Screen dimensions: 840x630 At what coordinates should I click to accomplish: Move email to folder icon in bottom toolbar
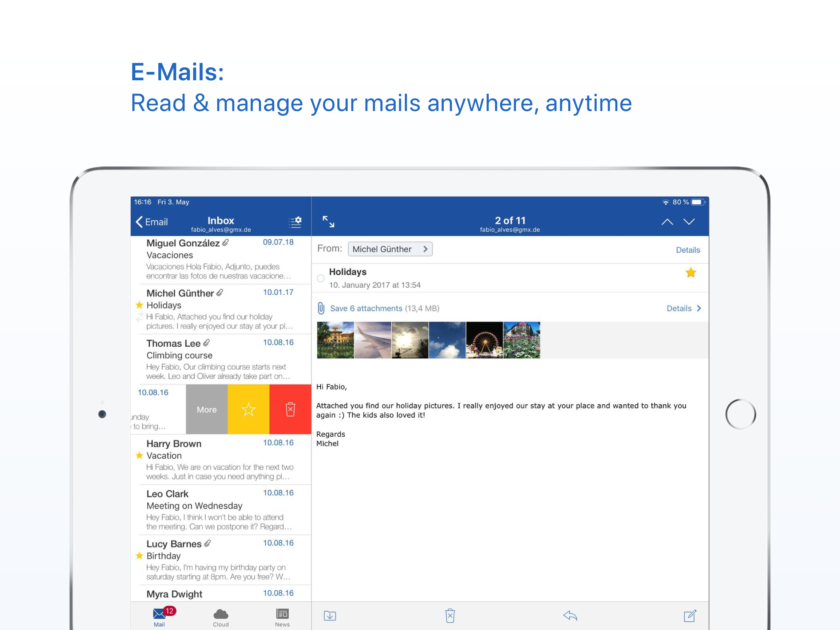[x=330, y=616]
